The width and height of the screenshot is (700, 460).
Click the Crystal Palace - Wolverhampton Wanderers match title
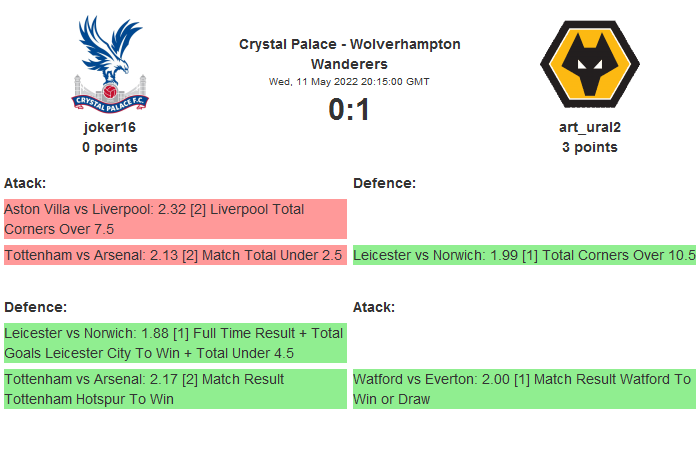click(350, 53)
